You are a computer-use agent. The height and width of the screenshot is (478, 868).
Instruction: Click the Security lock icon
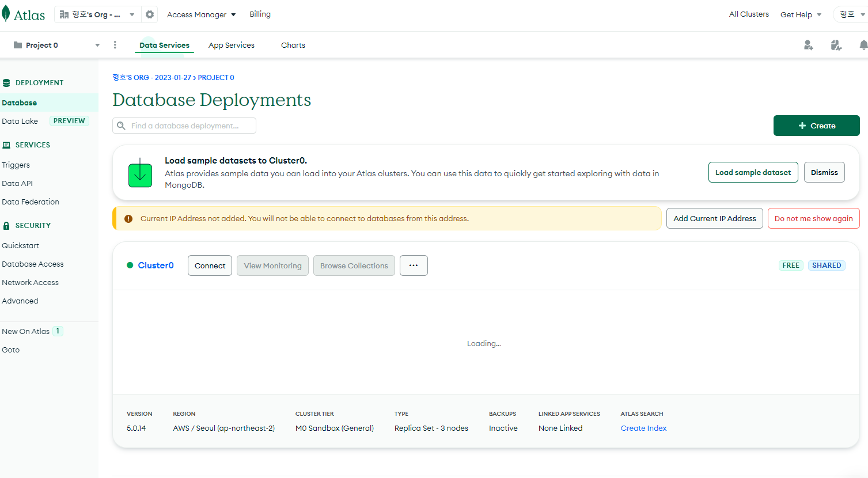tap(6, 226)
